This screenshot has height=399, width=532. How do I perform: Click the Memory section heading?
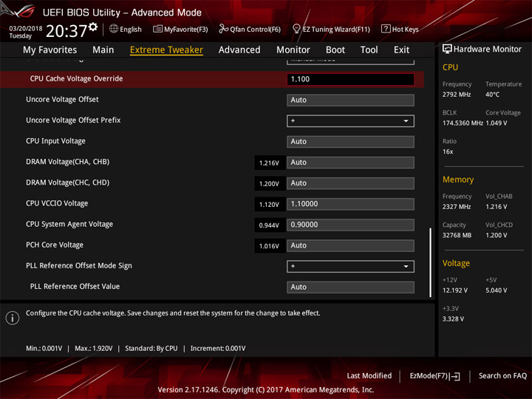tap(458, 180)
